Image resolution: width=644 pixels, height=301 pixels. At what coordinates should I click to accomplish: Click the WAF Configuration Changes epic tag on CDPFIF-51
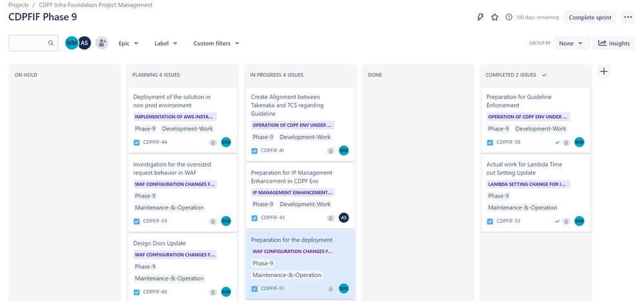pyautogui.click(x=292, y=251)
